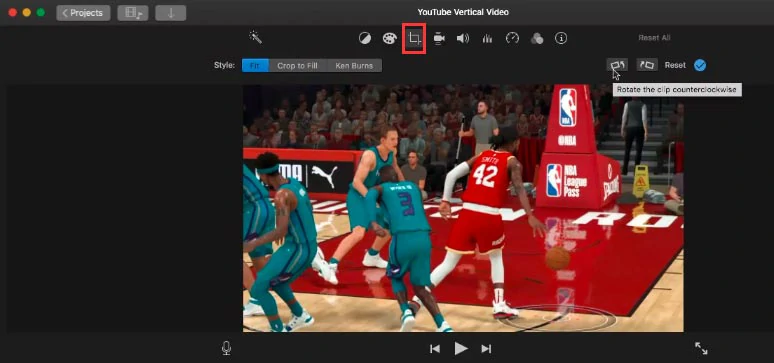This screenshot has height=363, width=774.
Task: Select the Crop to Fill style
Action: pos(297,65)
